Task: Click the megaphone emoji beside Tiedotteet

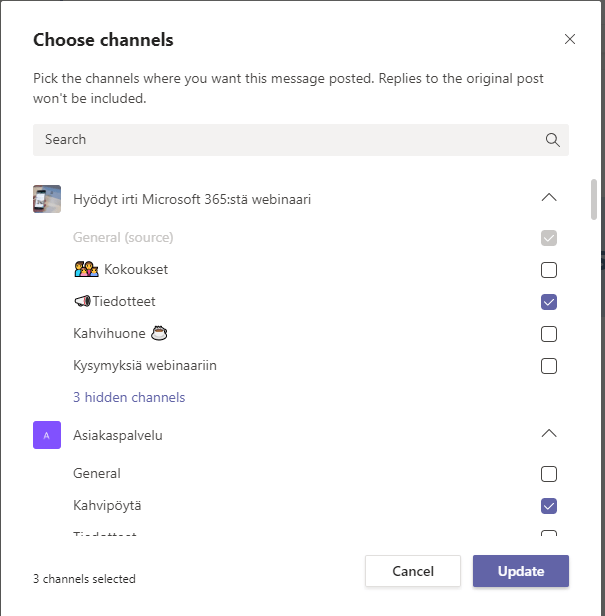Action: pyautogui.click(x=82, y=302)
